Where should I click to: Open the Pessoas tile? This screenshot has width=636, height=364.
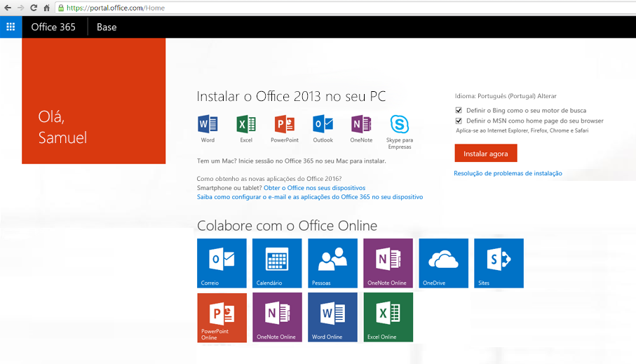point(332,263)
